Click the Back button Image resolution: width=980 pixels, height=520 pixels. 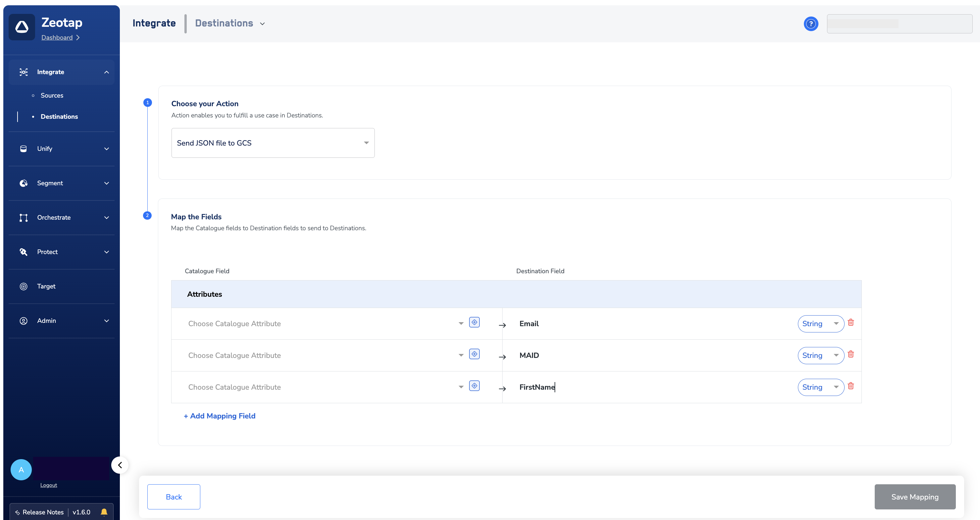173,497
